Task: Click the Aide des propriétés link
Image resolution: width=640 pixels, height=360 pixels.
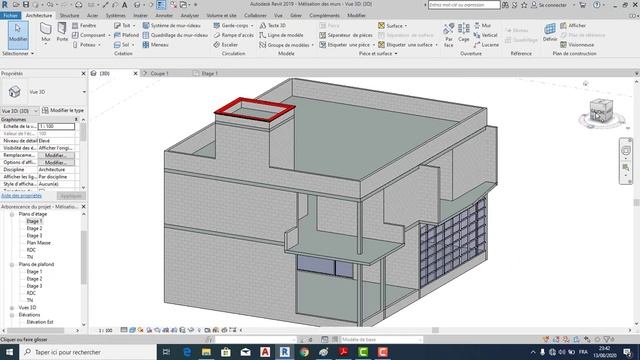Action: click(x=21, y=196)
